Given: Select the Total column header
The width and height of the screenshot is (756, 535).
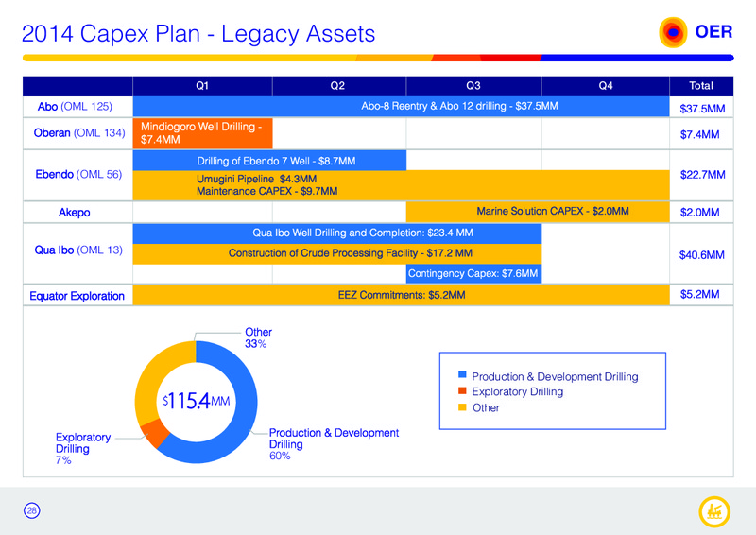Looking at the screenshot, I should pos(701,86).
